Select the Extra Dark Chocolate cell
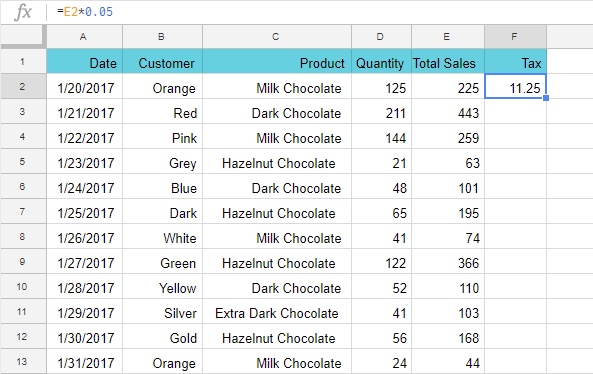Viewport: 593px width, 374px height. click(x=277, y=312)
